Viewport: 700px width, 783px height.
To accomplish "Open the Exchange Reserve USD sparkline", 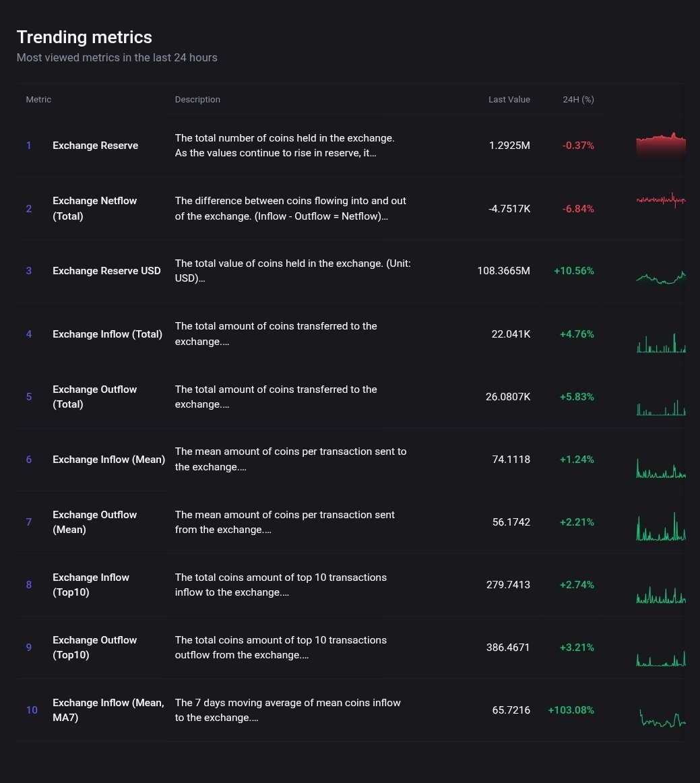I will (660, 277).
